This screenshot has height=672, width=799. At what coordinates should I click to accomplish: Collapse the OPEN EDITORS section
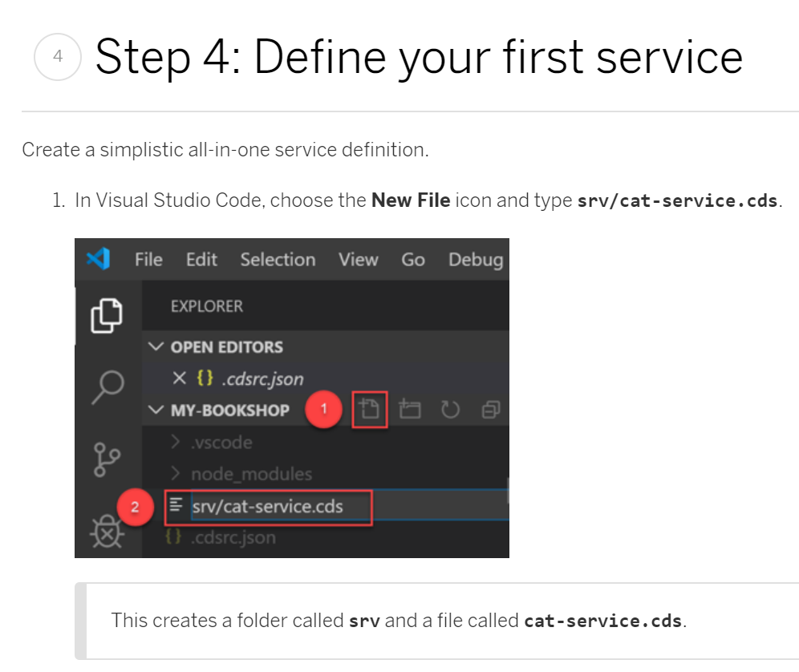(157, 346)
